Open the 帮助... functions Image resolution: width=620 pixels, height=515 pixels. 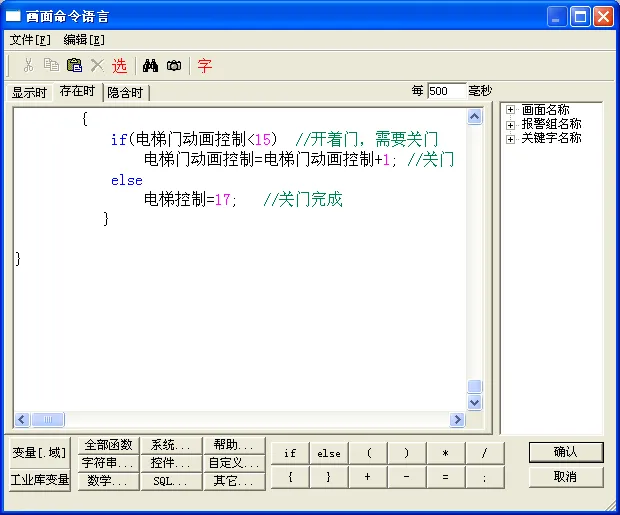234,445
